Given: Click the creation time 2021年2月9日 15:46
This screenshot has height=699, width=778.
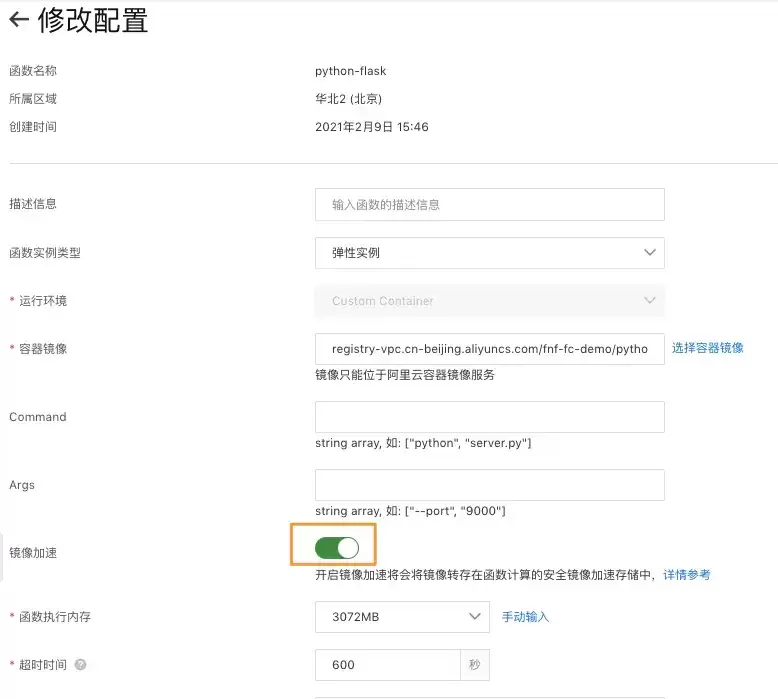Looking at the screenshot, I should click(372, 127).
